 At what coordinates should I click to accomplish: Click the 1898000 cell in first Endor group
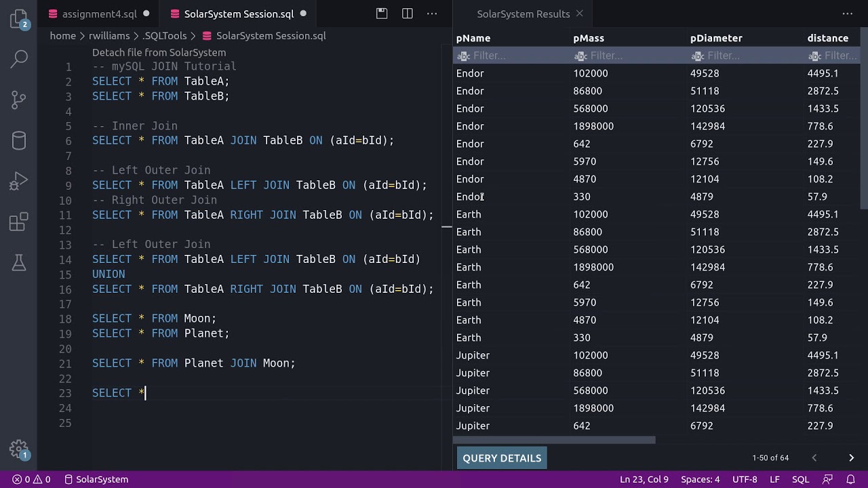593,126
